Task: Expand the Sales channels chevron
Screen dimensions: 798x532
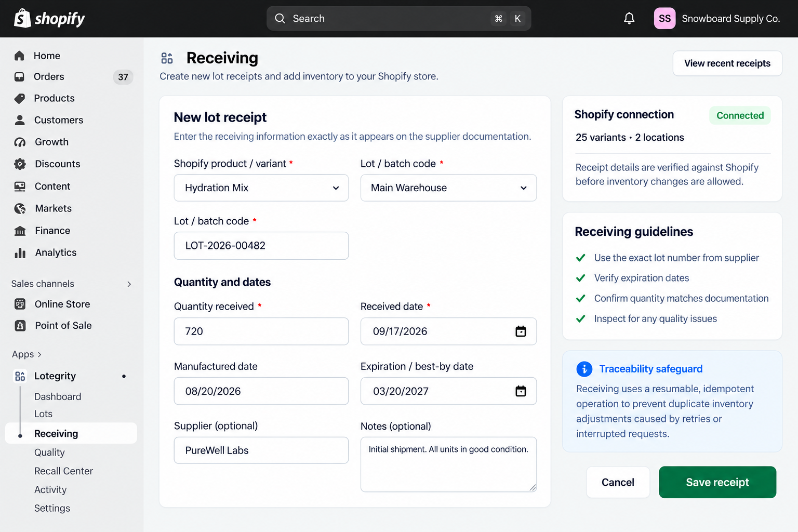Action: coord(129,284)
